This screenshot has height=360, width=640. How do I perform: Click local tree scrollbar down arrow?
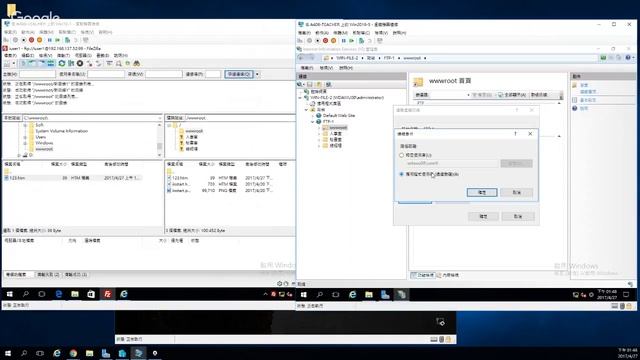(x=160, y=155)
